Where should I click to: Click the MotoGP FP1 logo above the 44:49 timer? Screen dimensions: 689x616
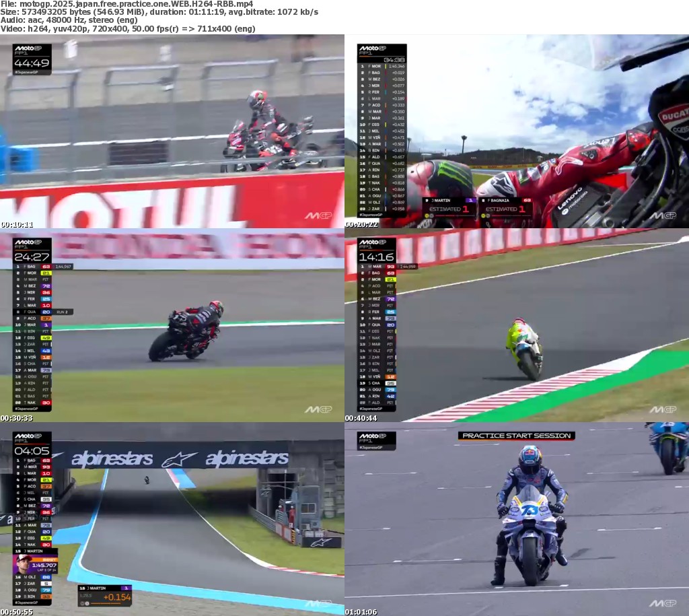pos(32,52)
